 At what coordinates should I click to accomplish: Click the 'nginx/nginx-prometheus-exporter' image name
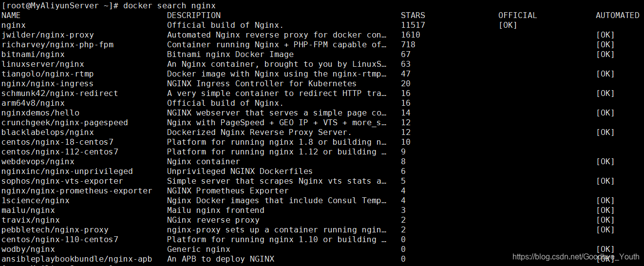77,190
